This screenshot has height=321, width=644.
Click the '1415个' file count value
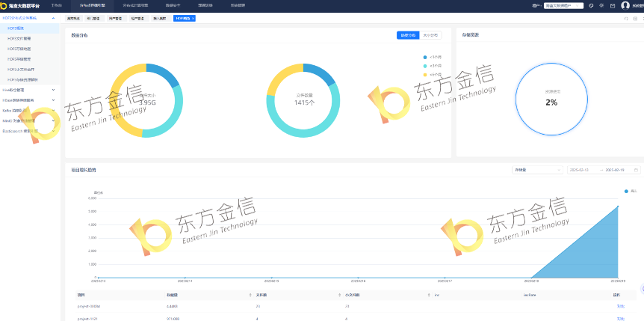[304, 103]
